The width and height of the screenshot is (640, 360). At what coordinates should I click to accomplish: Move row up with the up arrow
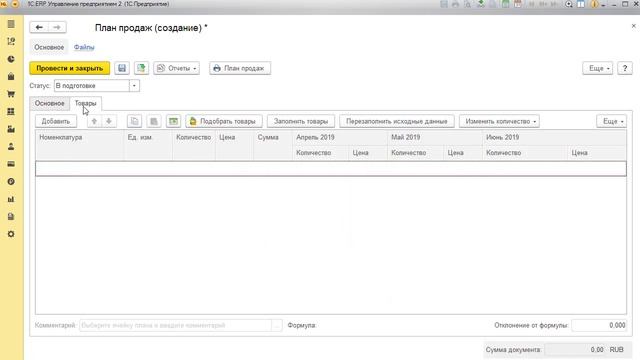pos(94,121)
